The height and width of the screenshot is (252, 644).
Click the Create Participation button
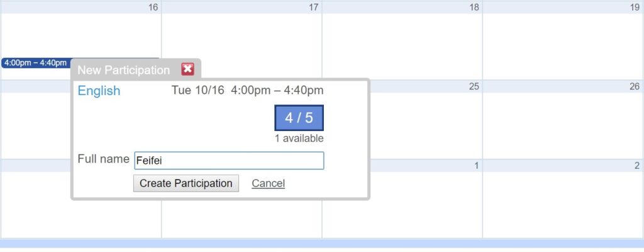click(186, 183)
